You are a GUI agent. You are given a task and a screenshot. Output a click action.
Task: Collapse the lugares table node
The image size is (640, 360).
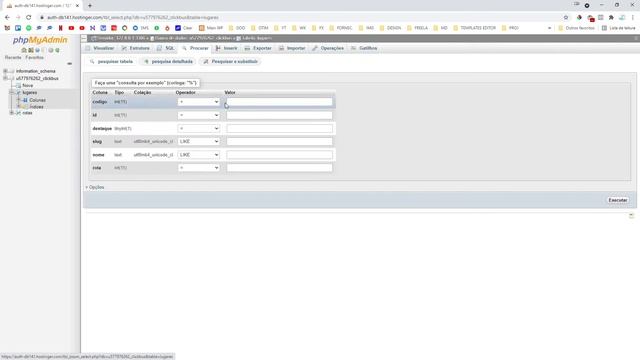click(x=11, y=93)
